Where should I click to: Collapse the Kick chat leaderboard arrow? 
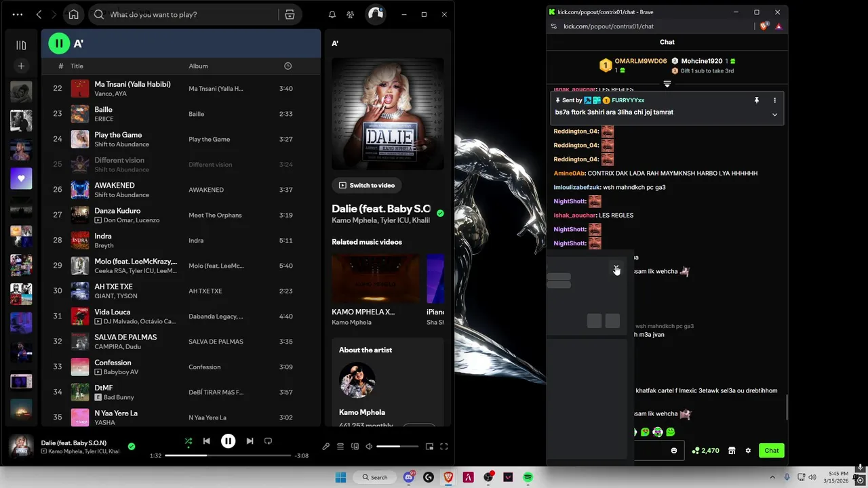(x=667, y=84)
